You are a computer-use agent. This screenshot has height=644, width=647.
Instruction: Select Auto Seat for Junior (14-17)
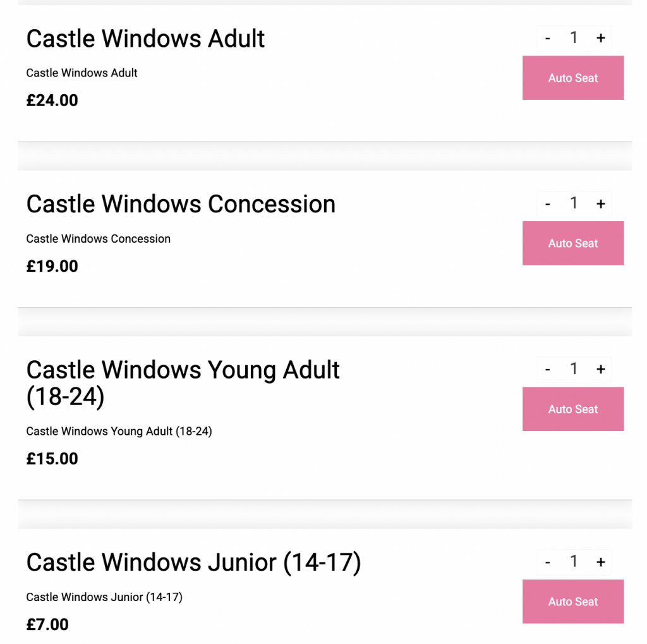pyautogui.click(x=572, y=602)
